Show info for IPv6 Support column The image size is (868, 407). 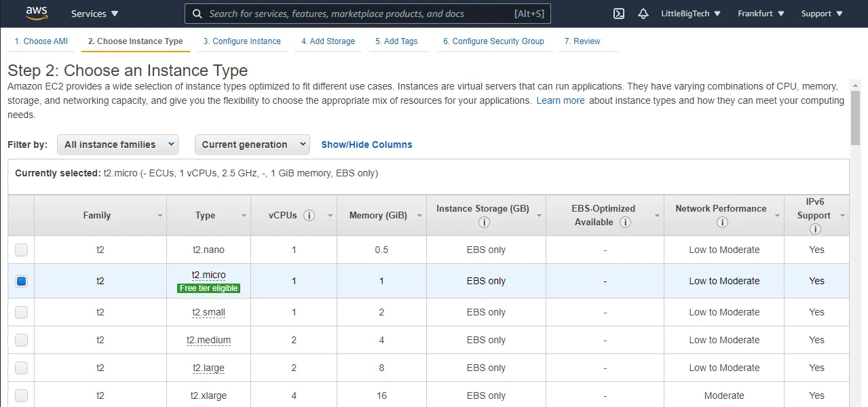[x=814, y=229]
